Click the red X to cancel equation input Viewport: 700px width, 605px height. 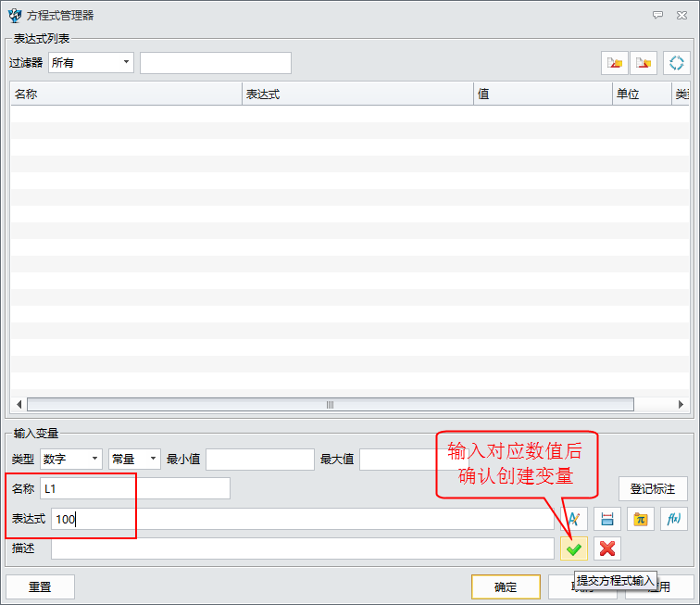click(607, 548)
